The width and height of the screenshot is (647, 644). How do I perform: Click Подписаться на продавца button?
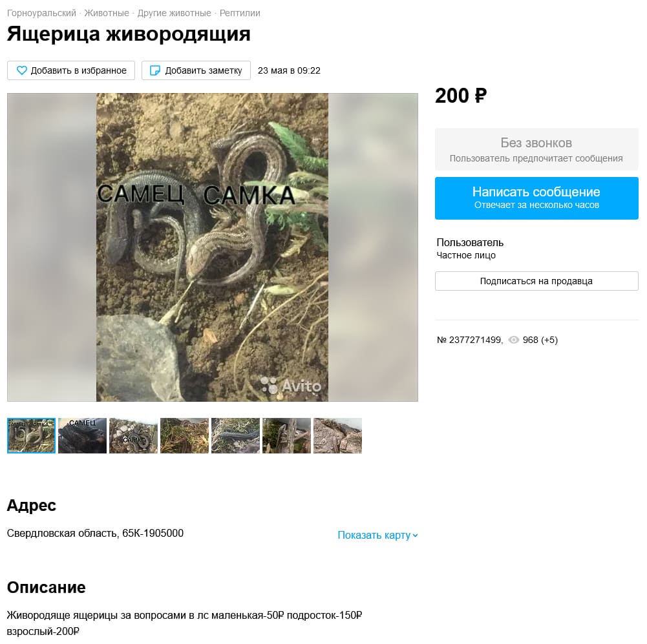[536, 281]
